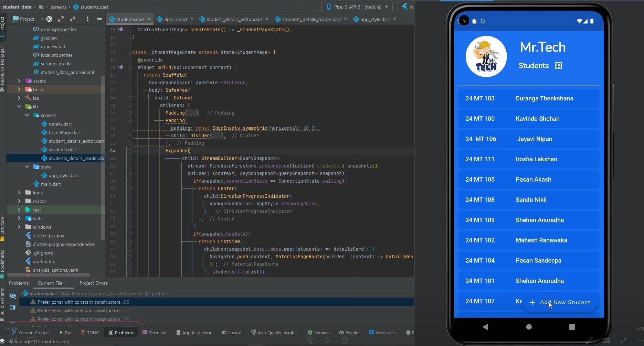Click the Expand All icon in Project panel
This screenshot has height=346, width=644.
click(x=61, y=19)
